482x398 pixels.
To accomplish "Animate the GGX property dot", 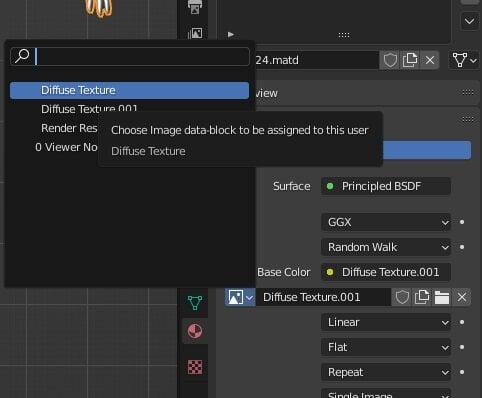I will click(x=462, y=222).
